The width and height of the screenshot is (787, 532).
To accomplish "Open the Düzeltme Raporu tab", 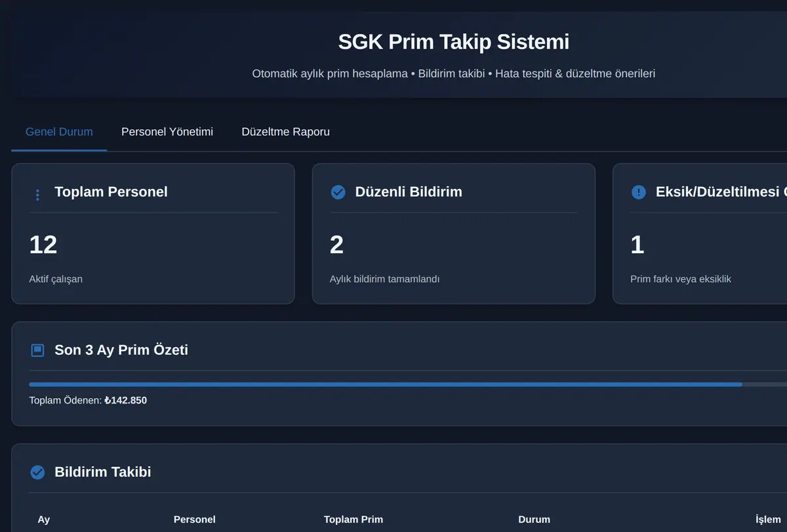I will click(x=285, y=132).
